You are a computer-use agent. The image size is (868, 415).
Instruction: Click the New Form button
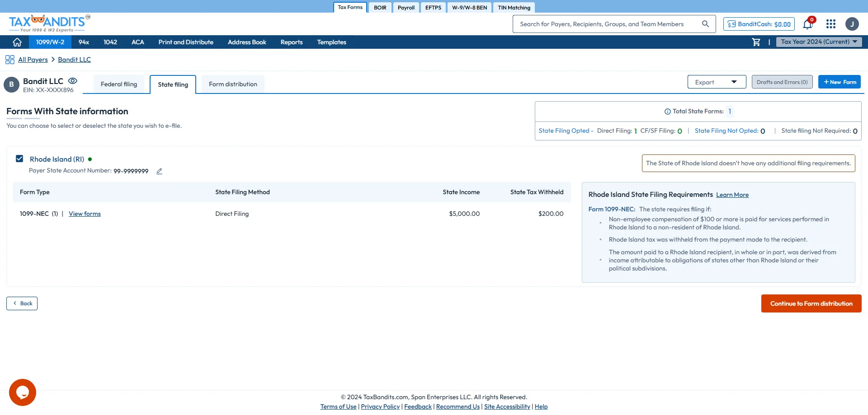tap(840, 82)
